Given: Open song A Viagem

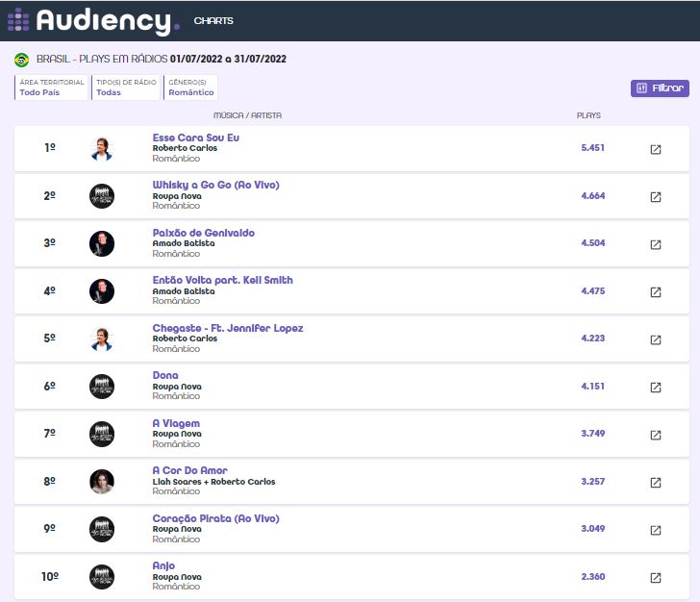Looking at the screenshot, I should click(176, 423).
